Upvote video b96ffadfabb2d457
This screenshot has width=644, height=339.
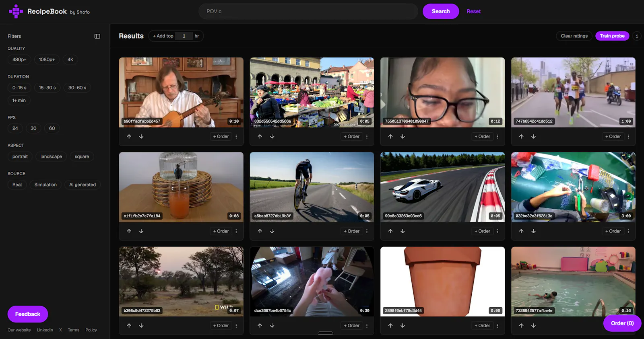[x=129, y=137]
